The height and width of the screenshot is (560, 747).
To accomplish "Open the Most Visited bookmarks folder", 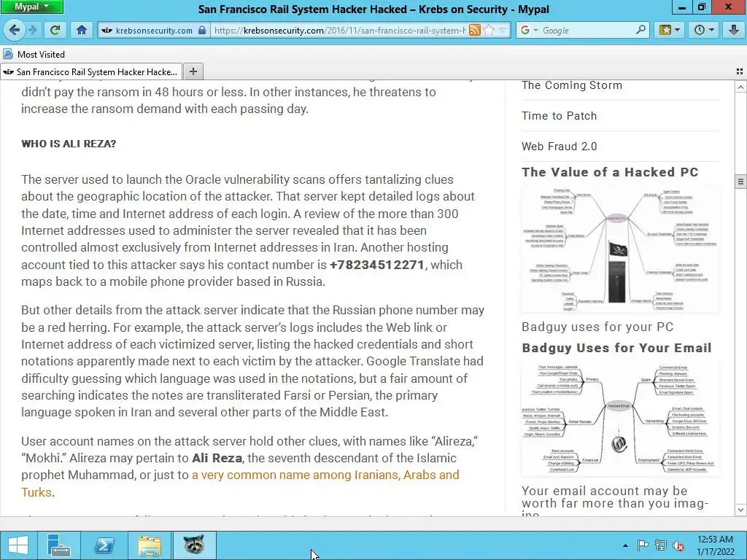I will pos(34,54).
